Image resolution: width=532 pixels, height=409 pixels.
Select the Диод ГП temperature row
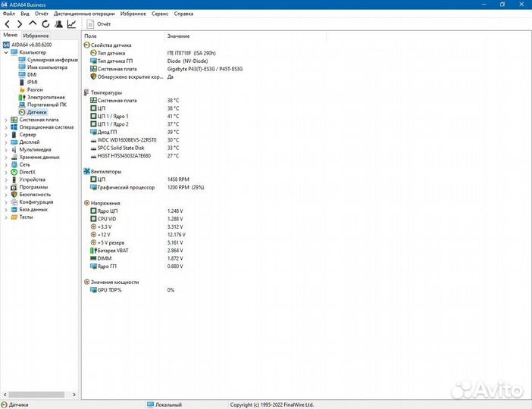(x=135, y=132)
